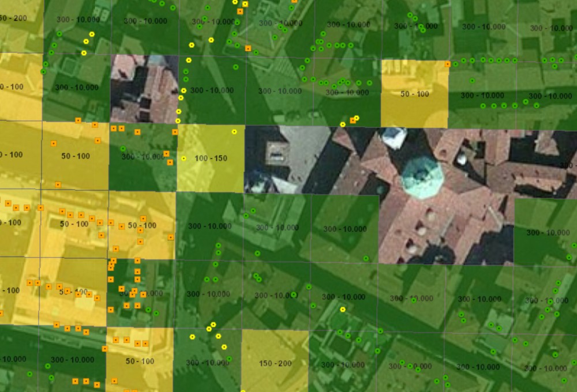Click the small uncovered rooftop tile without a dome

coord(144,89)
